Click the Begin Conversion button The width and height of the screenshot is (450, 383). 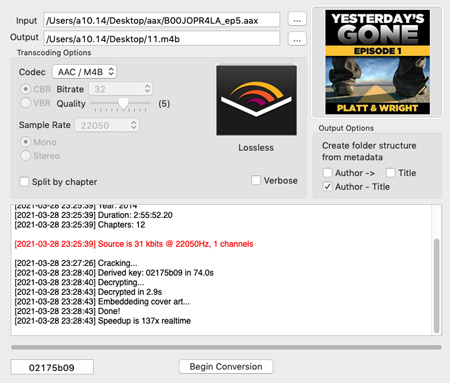pos(226,367)
